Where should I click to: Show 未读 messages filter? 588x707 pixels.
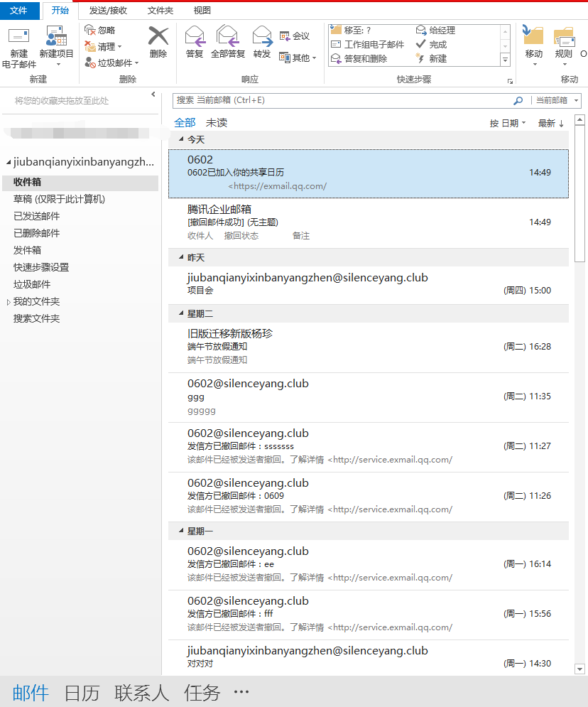pyautogui.click(x=217, y=123)
